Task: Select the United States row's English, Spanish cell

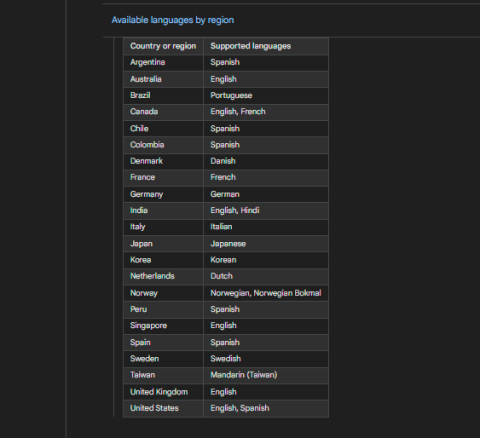Action: click(x=266, y=408)
